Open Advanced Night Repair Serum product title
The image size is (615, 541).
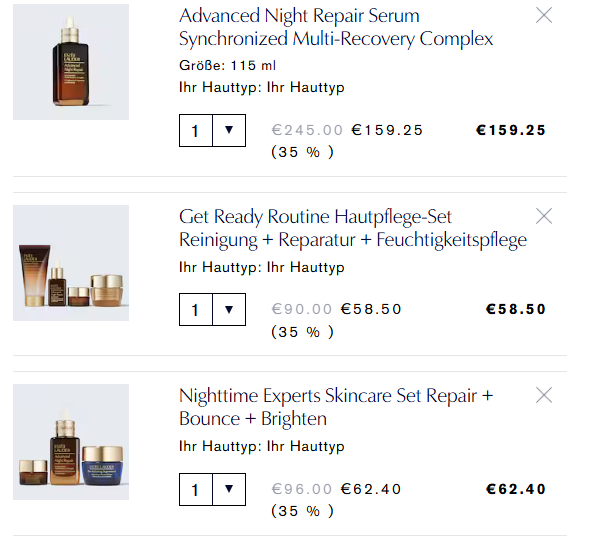click(x=336, y=27)
